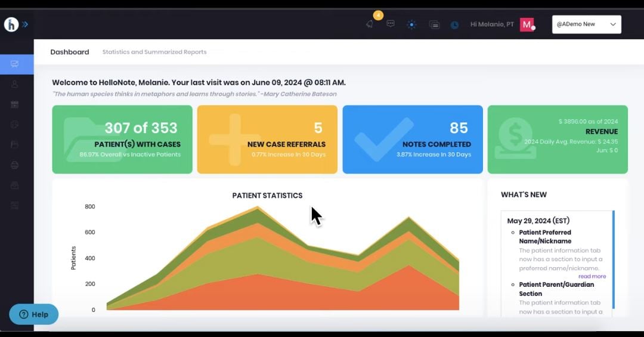This screenshot has width=644, height=337.
Task: Click the What's New heading
Action: [524, 195]
